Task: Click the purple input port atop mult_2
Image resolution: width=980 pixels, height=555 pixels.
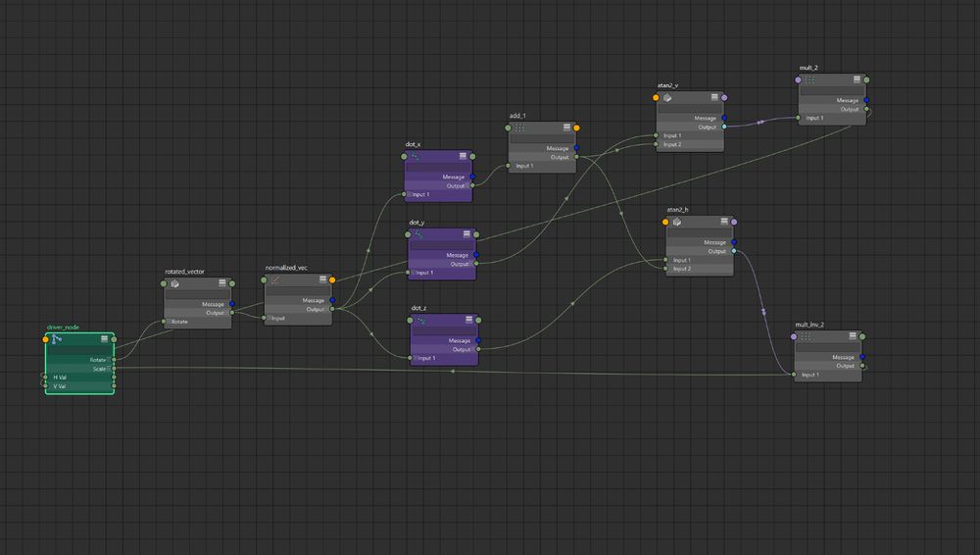Action: tap(798, 80)
